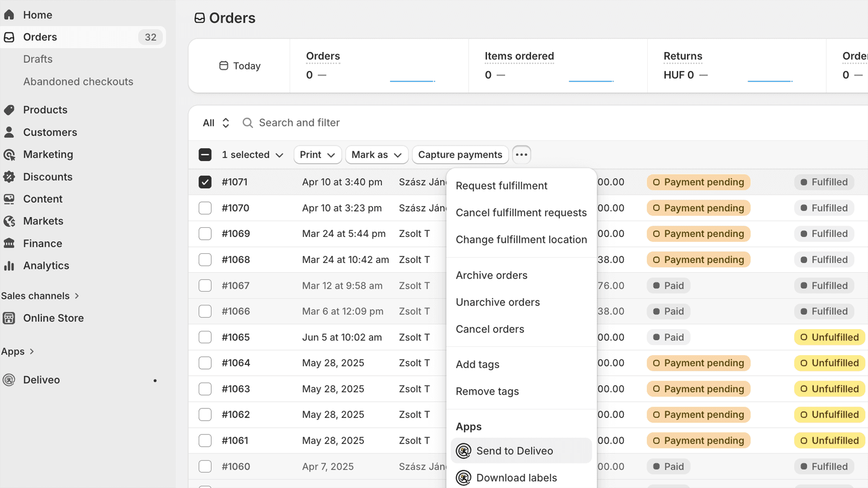Screen dimensions: 868x488
Task: Open order #1064 link
Action: 236,363
